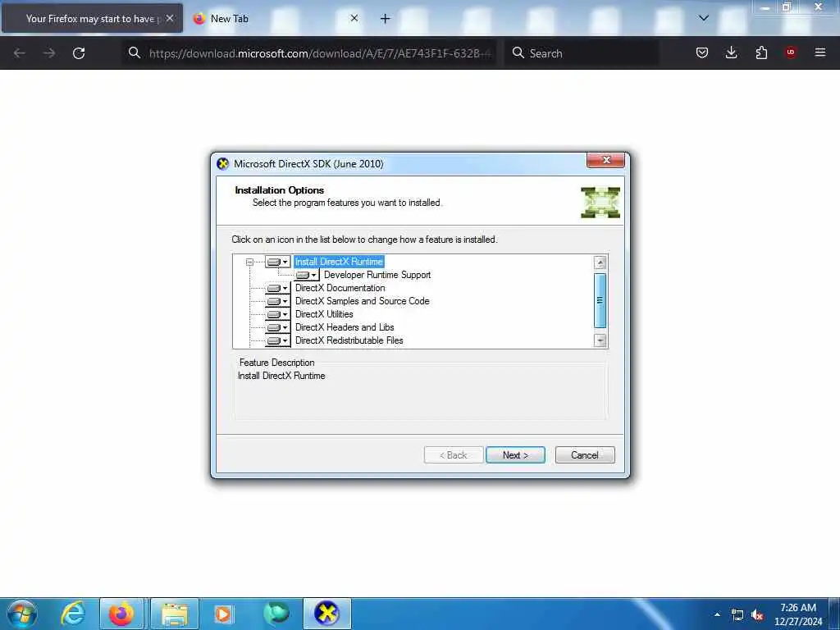This screenshot has height=630, width=840.
Task: Select DirectX Utilities tree item
Action: tap(324, 314)
